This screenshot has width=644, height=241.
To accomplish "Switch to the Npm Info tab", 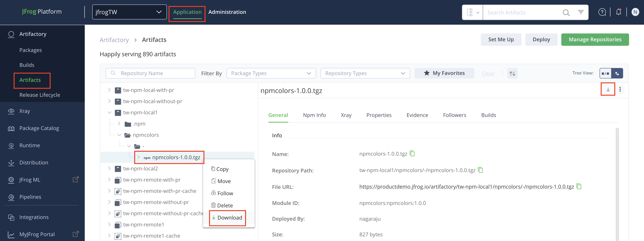I will (x=314, y=115).
